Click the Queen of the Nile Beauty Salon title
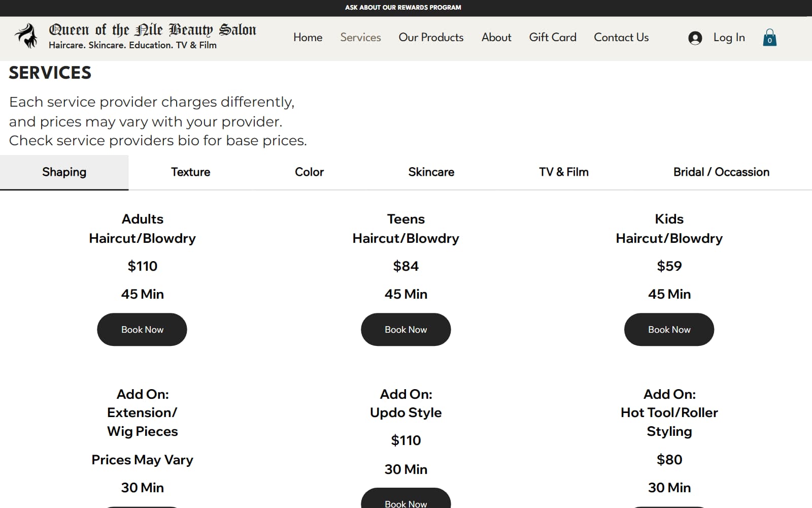The height and width of the screenshot is (508, 812). (x=152, y=29)
